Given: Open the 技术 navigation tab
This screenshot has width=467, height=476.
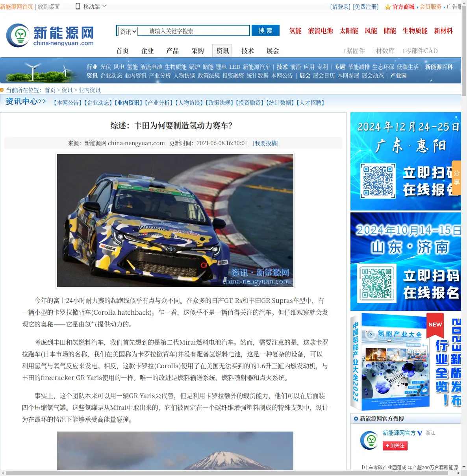Looking at the screenshot, I should (x=248, y=51).
